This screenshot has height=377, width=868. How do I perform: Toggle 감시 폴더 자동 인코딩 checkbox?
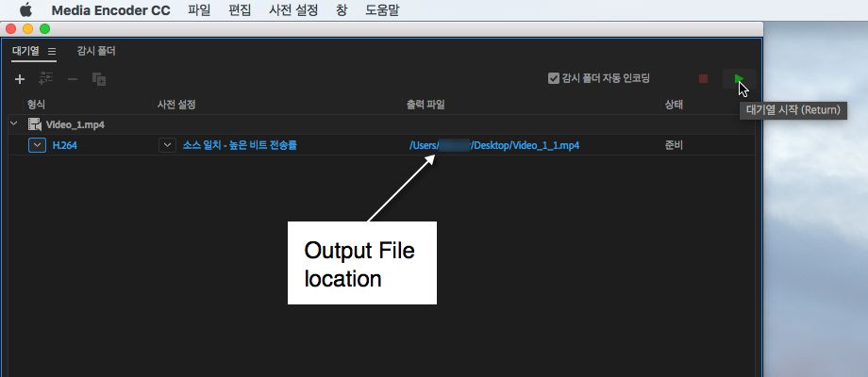[x=554, y=78]
